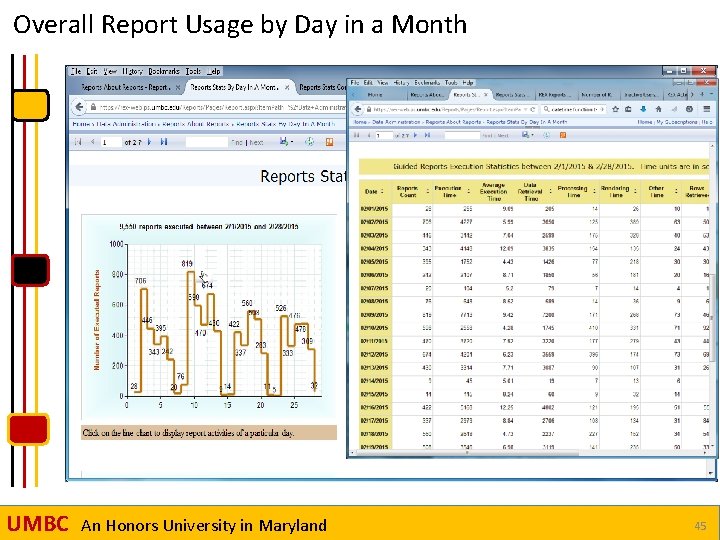Viewport: 720px width, 540px height.
Task: Open the History menu in chart window
Action: coord(132,71)
